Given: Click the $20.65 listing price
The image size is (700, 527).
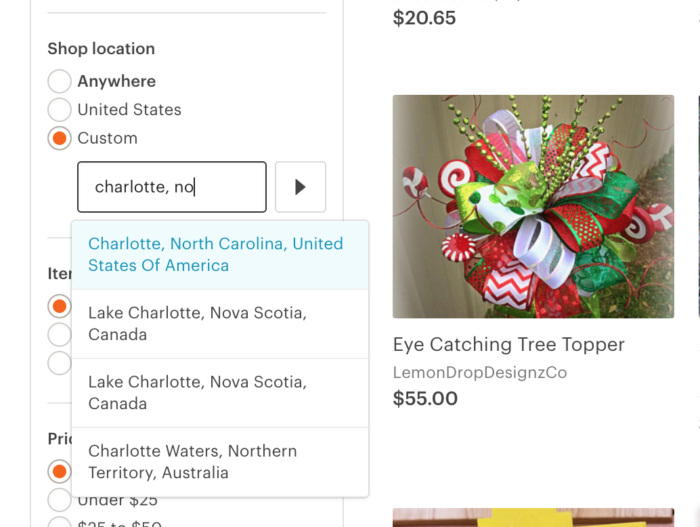Looking at the screenshot, I should [x=424, y=18].
